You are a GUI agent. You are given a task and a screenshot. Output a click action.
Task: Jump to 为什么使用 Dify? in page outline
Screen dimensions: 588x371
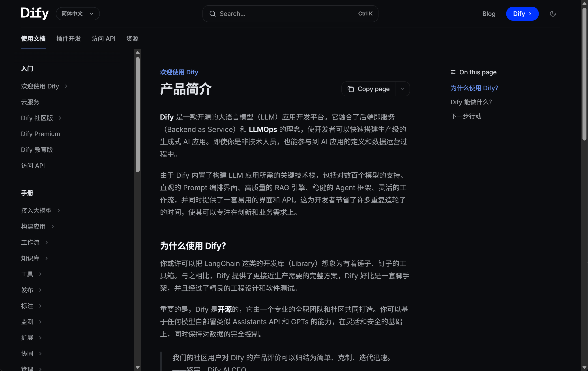(474, 88)
